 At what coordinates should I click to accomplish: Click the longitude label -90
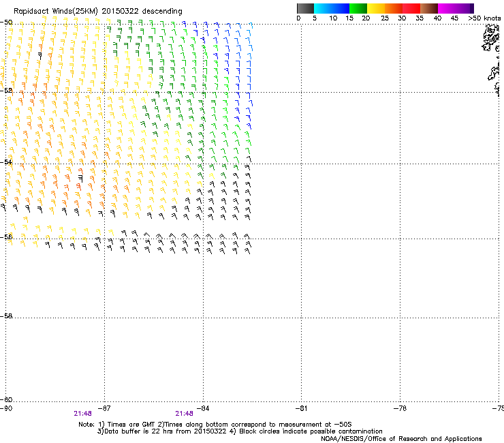[6, 408]
